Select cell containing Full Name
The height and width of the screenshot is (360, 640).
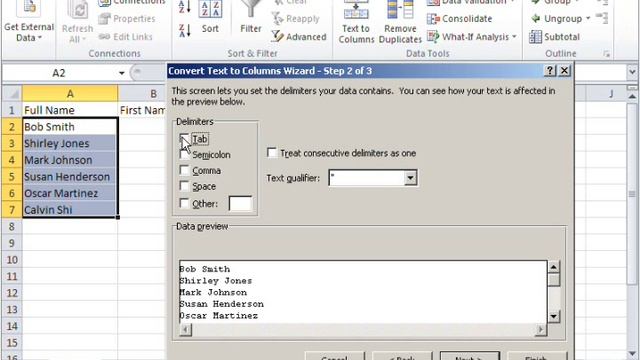click(70, 110)
